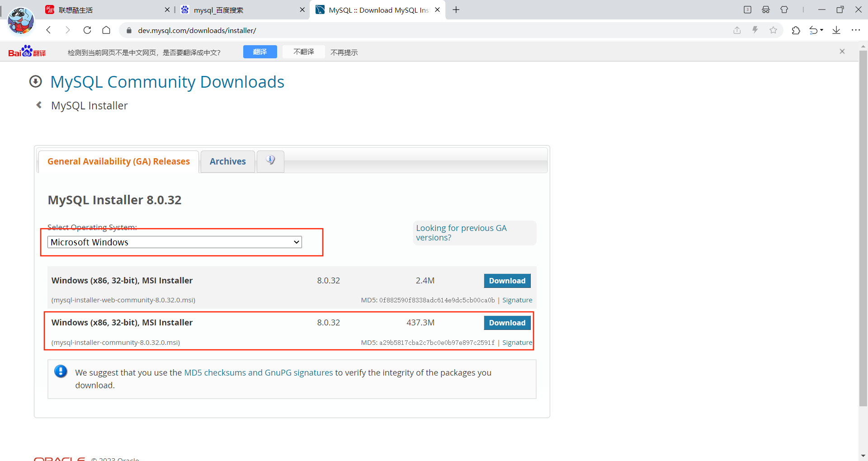Viewport: 868px width, 461px height.
Task: Open the downloads panel icon
Action: (836, 30)
